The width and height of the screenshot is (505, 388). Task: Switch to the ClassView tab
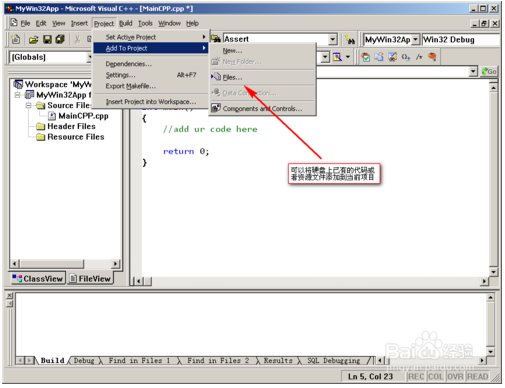pyautogui.click(x=38, y=278)
